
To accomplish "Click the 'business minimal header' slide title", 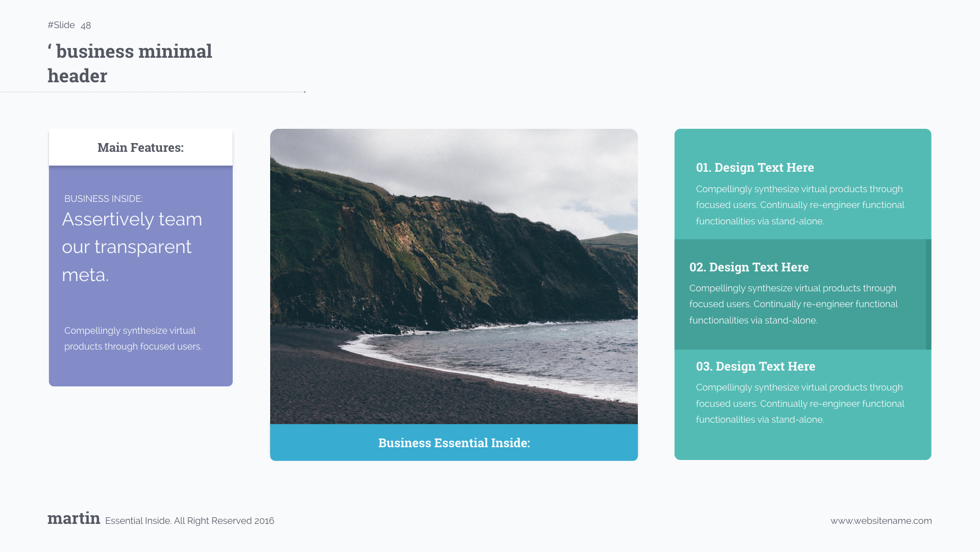I will pos(129,62).
